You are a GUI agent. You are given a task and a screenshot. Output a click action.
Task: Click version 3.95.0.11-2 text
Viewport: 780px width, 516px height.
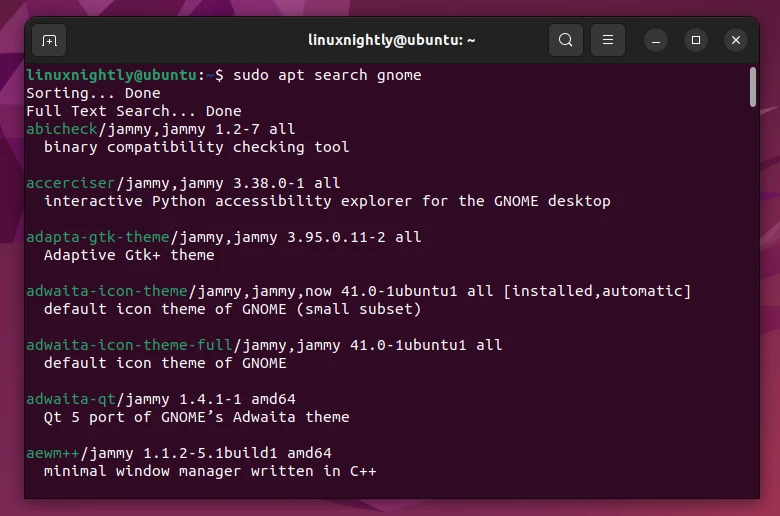point(336,237)
